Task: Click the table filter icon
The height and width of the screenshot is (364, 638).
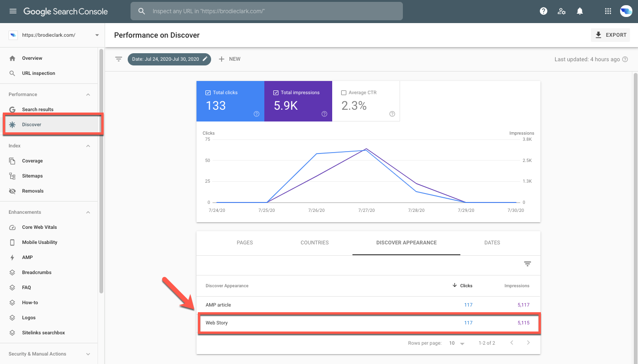Action: [x=527, y=264]
